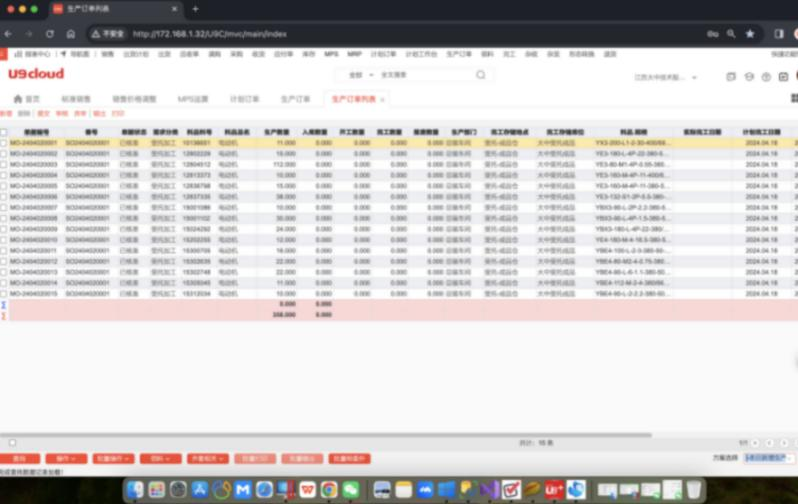
Task: Check the select-all checkbox in table header
Action: point(4,132)
